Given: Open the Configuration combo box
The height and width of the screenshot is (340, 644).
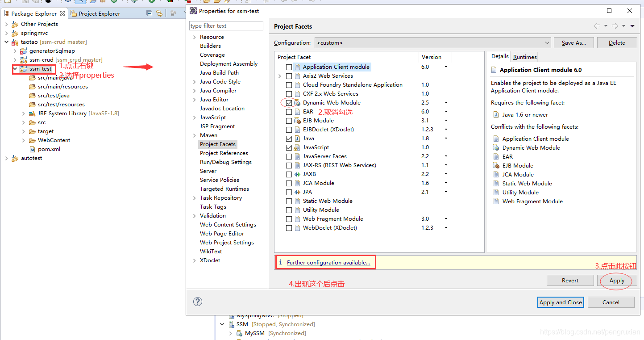Looking at the screenshot, I should (x=432, y=43).
